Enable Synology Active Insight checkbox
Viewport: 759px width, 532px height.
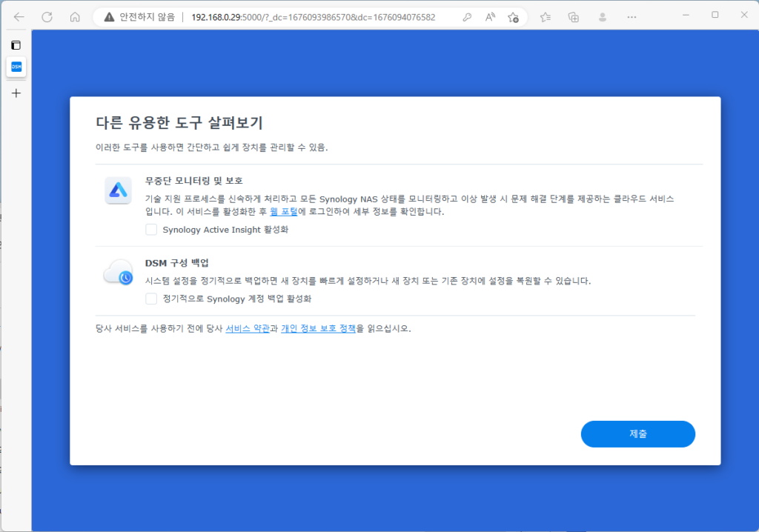(x=151, y=230)
